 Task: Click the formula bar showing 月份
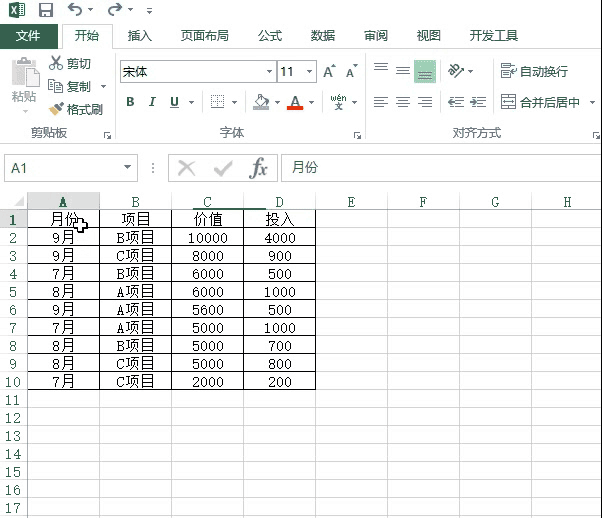pos(441,167)
